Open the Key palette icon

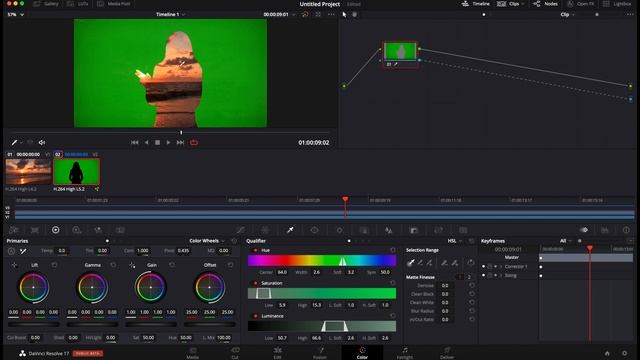point(413,230)
